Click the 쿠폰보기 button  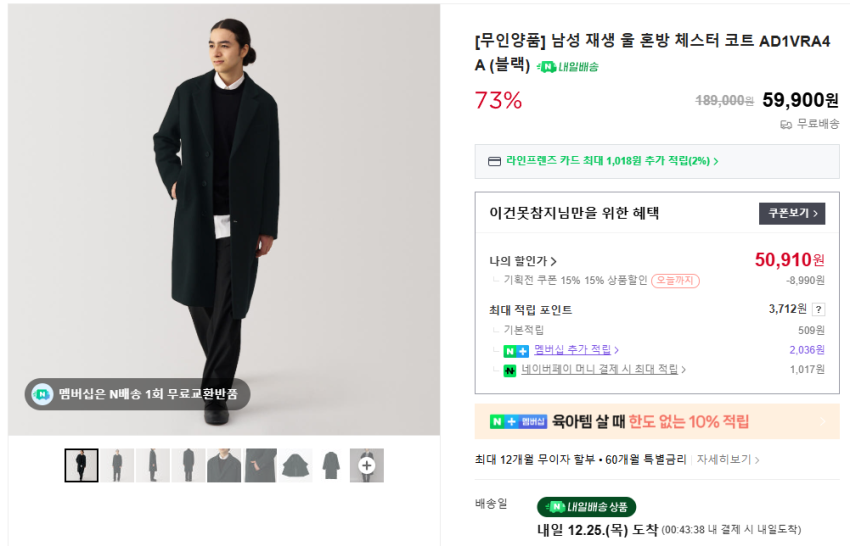[x=792, y=213]
